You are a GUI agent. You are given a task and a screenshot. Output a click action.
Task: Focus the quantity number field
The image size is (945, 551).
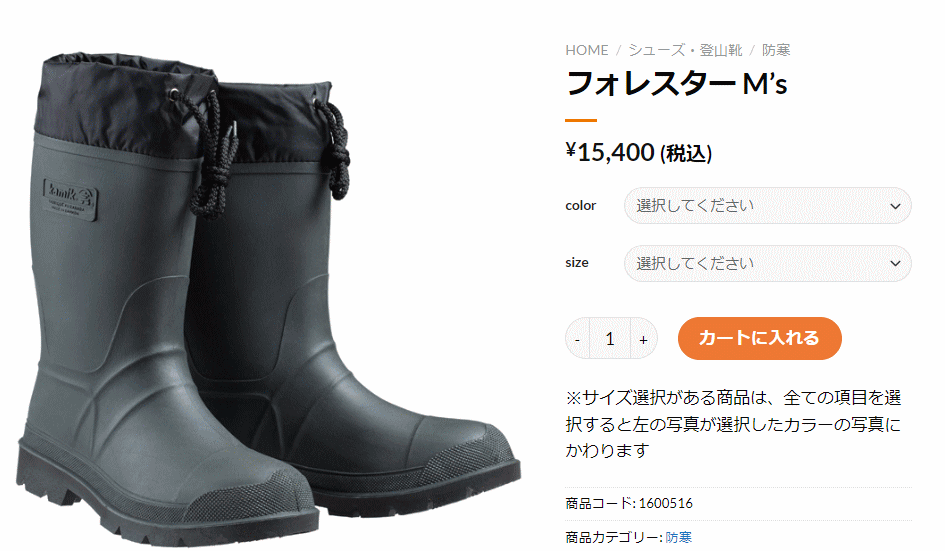tap(610, 339)
